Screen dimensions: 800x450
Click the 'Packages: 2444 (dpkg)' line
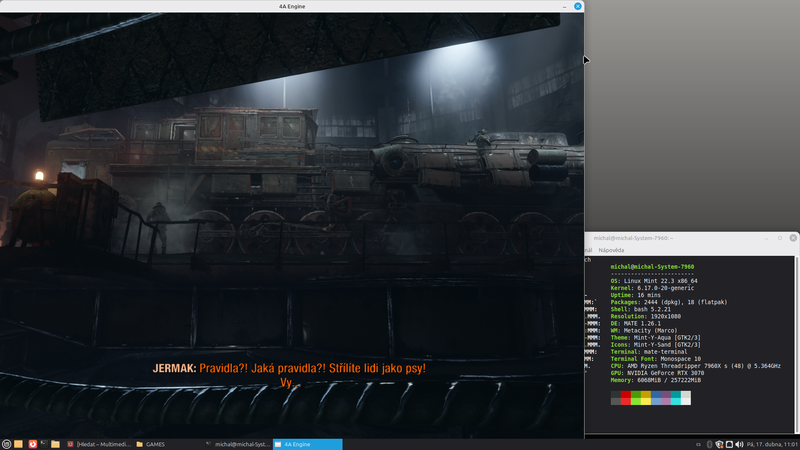click(669, 302)
